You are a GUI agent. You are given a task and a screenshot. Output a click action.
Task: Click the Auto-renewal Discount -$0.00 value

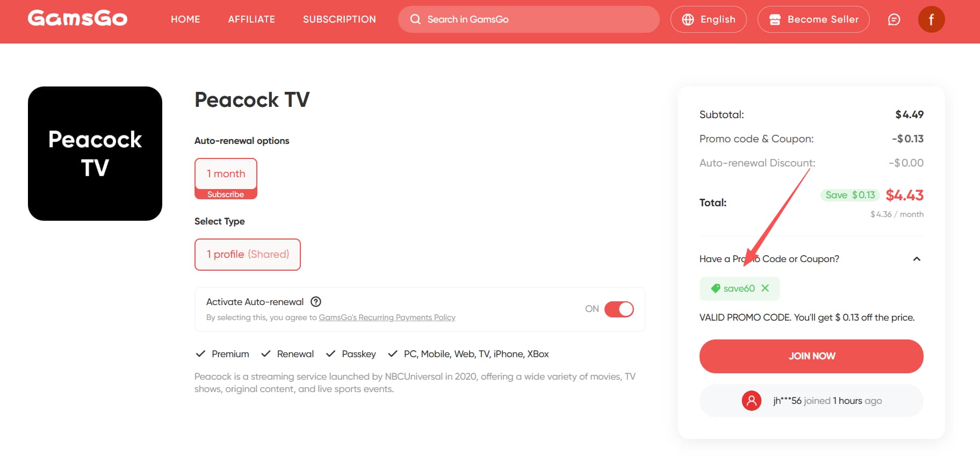pos(906,163)
